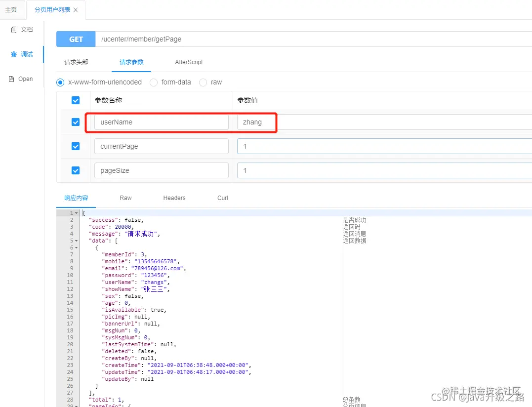Select the bug debug icon 调试

13,54
